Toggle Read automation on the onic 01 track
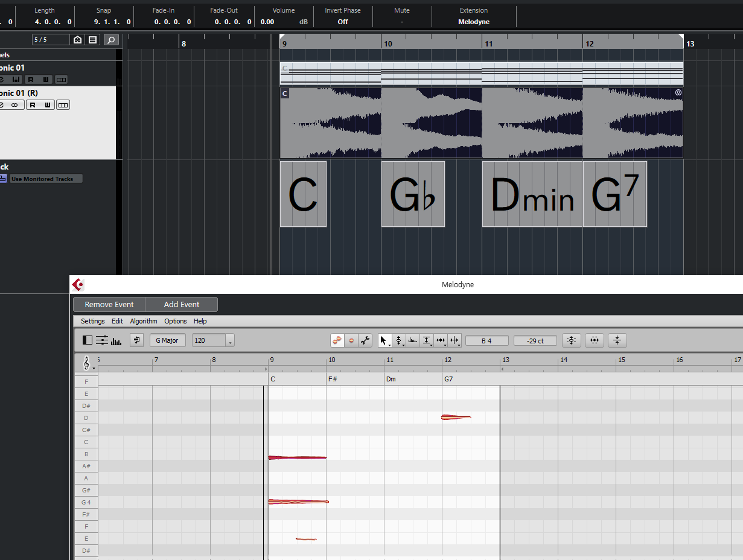Viewport: 743px width, 560px height. (31, 80)
